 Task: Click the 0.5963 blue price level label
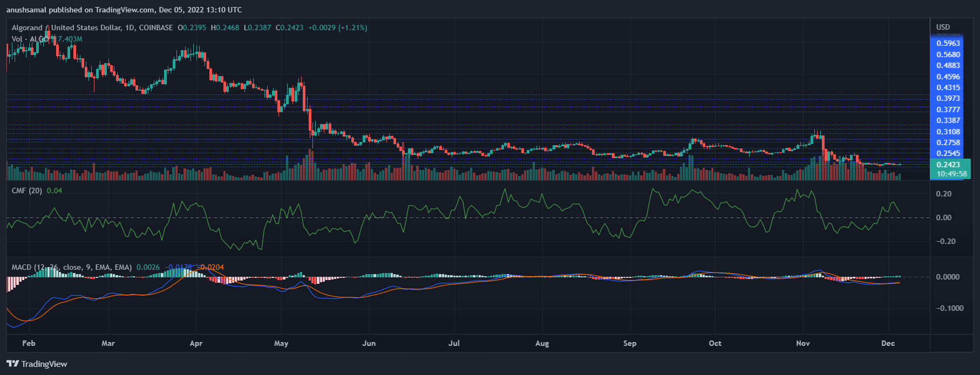coord(948,43)
